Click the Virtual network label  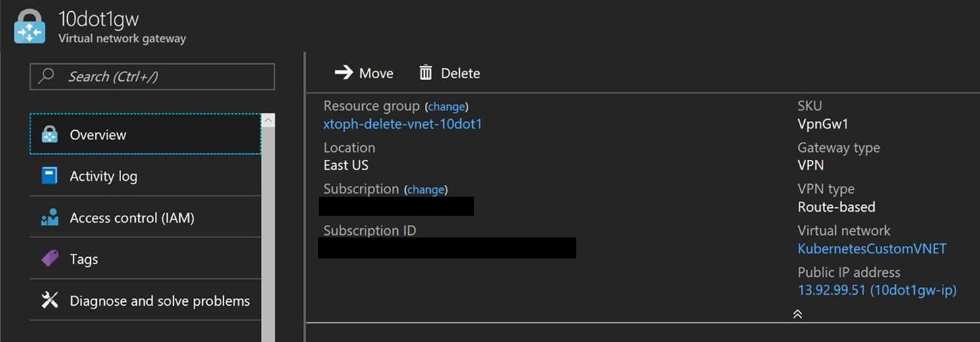[844, 231]
